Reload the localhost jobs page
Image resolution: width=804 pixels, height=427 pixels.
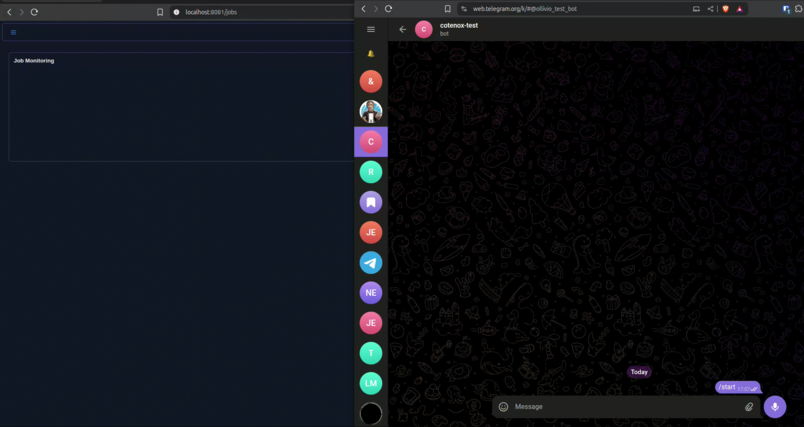coord(34,12)
